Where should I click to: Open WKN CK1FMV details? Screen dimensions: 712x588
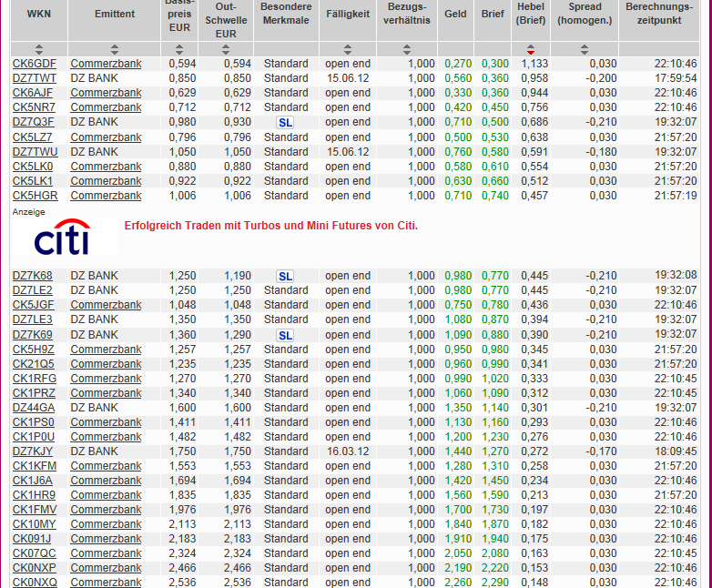(x=35, y=510)
